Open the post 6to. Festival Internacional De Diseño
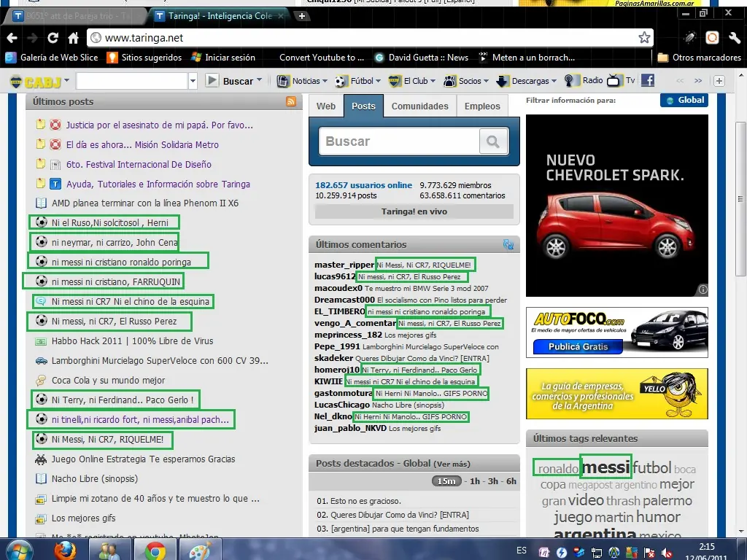This screenshot has width=747, height=560. [139, 164]
